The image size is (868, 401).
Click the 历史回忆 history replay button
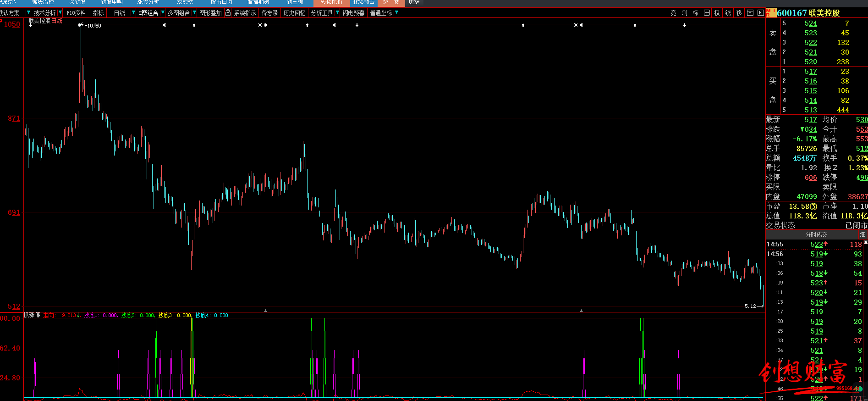coord(294,13)
